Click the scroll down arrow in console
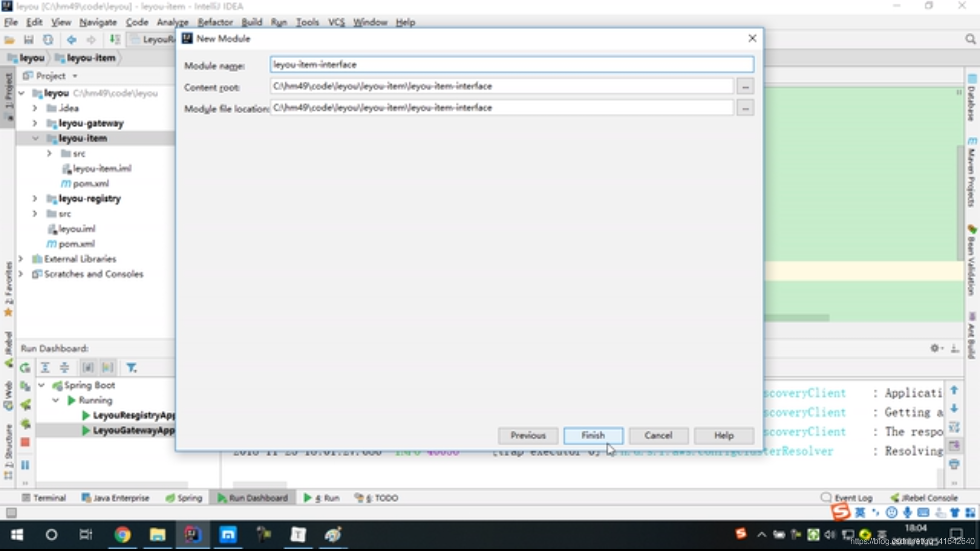 pyautogui.click(x=954, y=409)
